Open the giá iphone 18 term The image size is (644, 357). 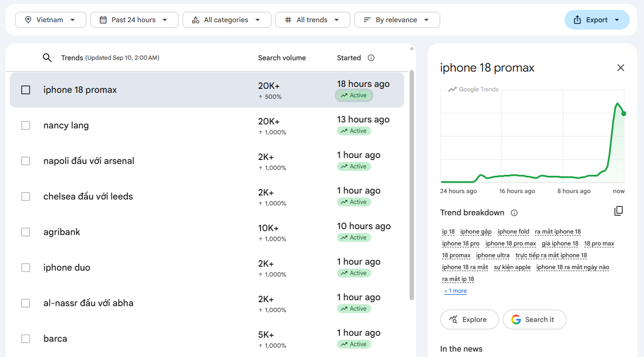point(560,243)
